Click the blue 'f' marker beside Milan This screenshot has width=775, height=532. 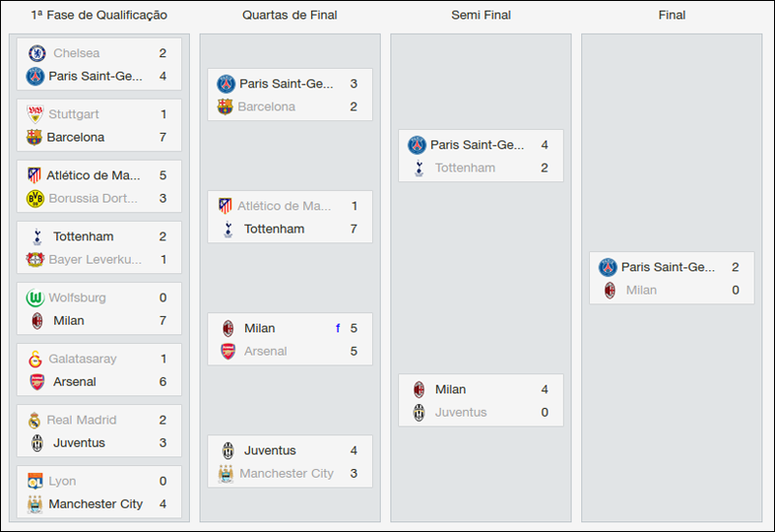click(338, 329)
